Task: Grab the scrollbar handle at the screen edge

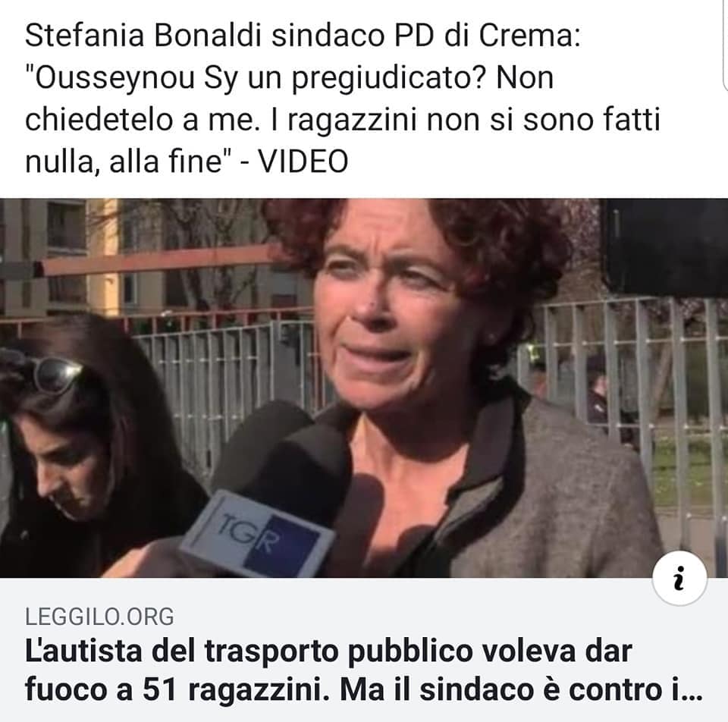Action: click(726, 44)
